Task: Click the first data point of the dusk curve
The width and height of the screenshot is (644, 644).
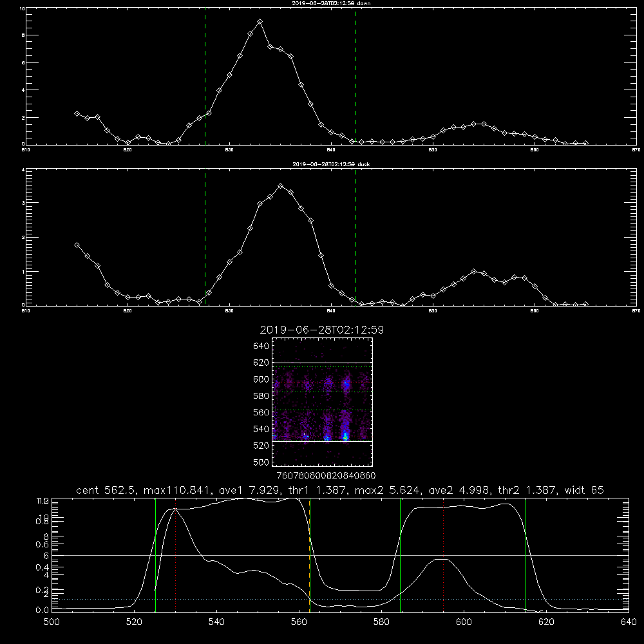Action: tap(77, 245)
